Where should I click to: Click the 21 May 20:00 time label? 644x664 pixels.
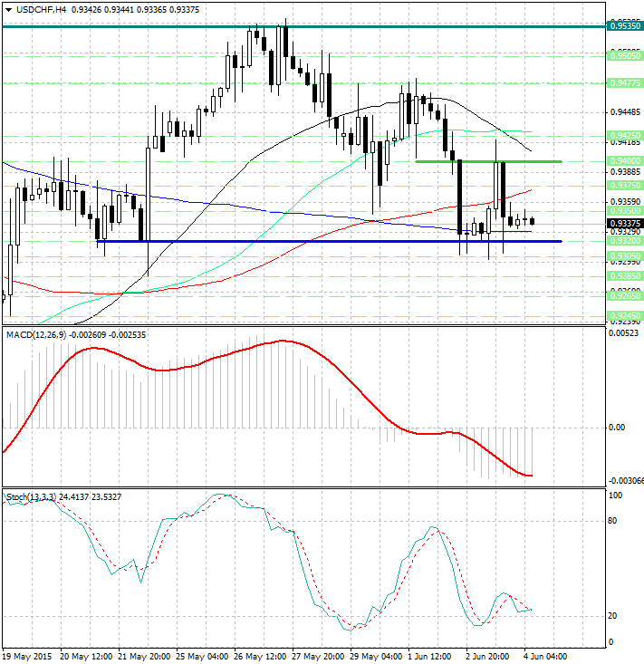point(144,657)
